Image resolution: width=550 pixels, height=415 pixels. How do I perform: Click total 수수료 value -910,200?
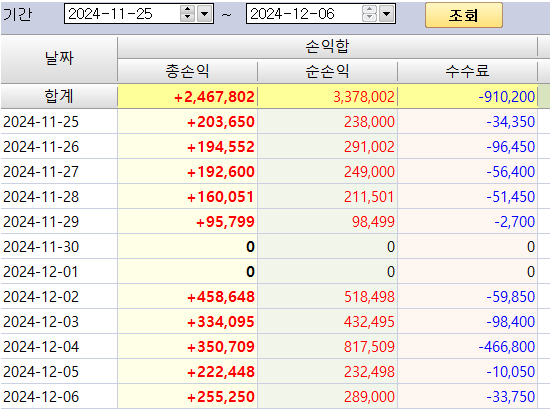[467, 96]
